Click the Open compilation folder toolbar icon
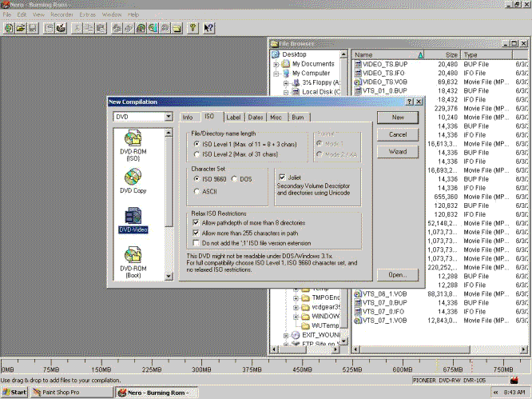The image size is (532, 399). tap(21, 28)
